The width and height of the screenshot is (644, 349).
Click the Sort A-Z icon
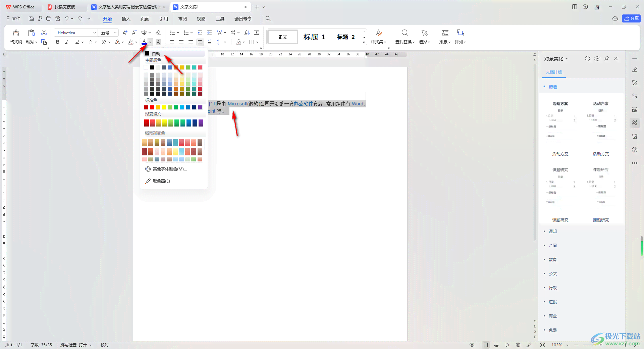click(x=247, y=33)
